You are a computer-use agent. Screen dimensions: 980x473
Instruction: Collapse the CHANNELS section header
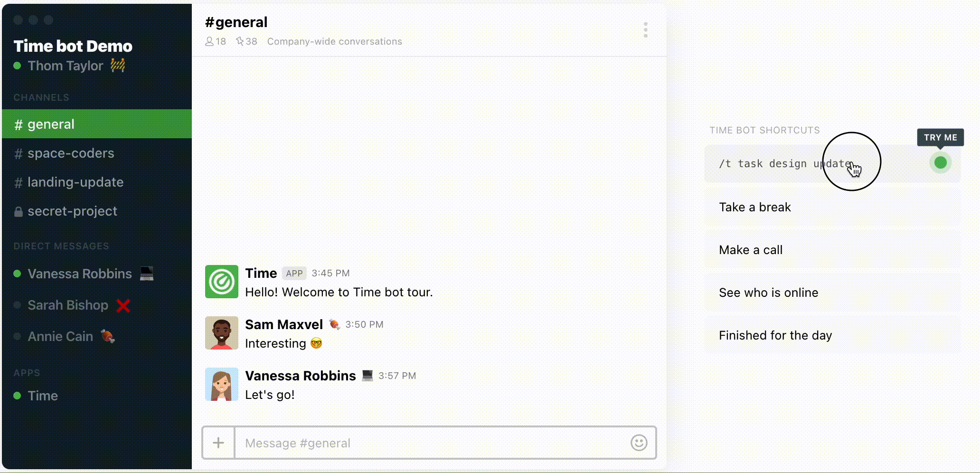pyautogui.click(x=41, y=97)
